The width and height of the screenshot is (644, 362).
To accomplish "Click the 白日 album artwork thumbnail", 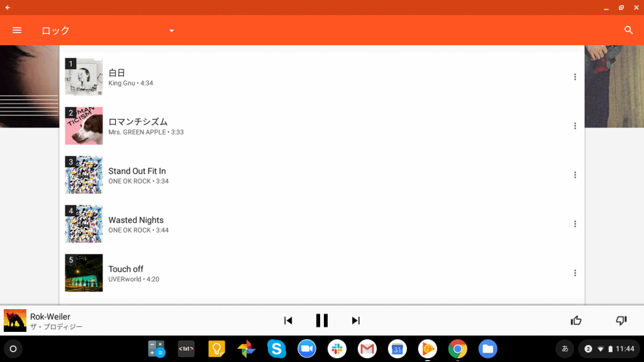I will [x=84, y=77].
